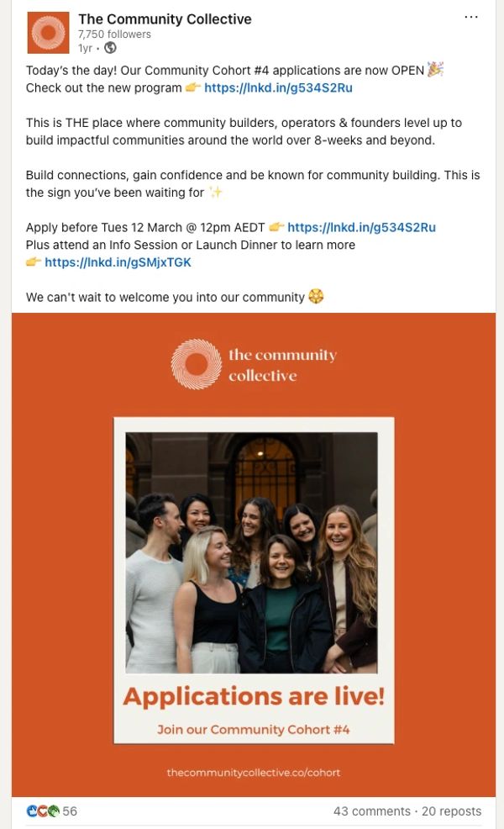View the 20 reposts
Image resolution: width=504 pixels, height=829 pixels.
coord(452,811)
